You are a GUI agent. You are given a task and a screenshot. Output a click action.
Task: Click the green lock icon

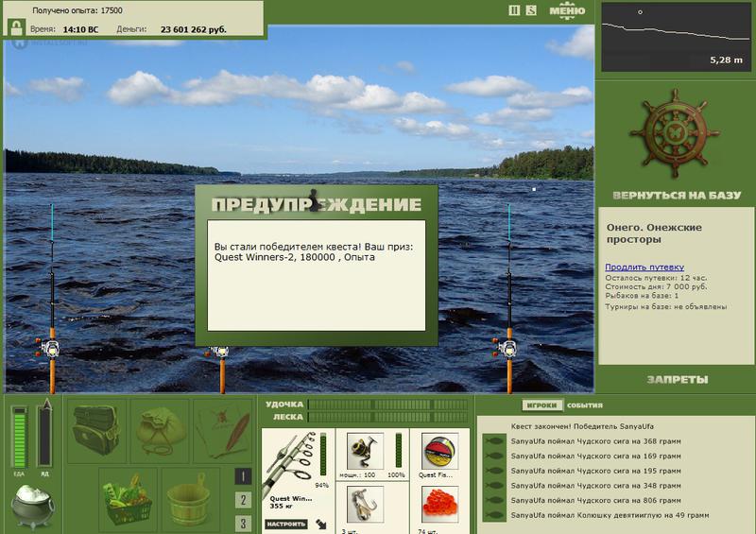pos(17,27)
